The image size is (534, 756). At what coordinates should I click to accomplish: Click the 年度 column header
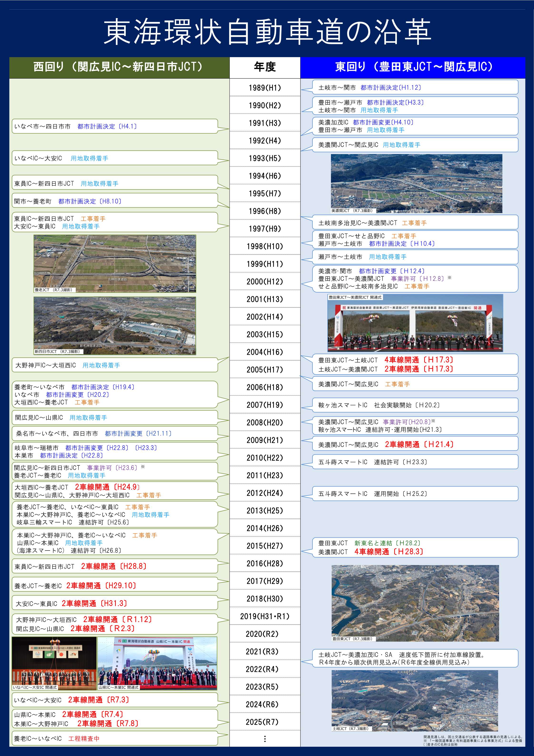[x=265, y=67]
